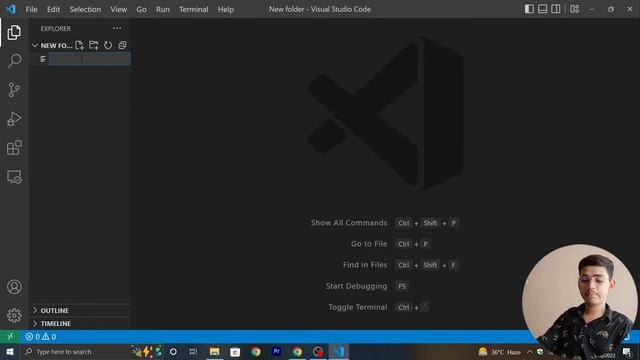Viewport: 640px width, 360px height.
Task: Open the Selection menu
Action: (85, 9)
